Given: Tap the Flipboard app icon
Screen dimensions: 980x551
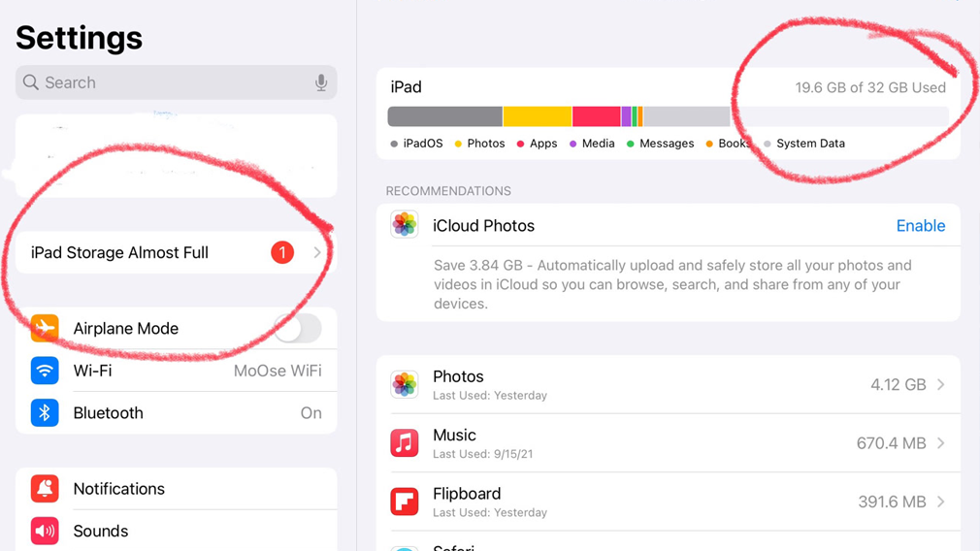Looking at the screenshot, I should click(405, 502).
